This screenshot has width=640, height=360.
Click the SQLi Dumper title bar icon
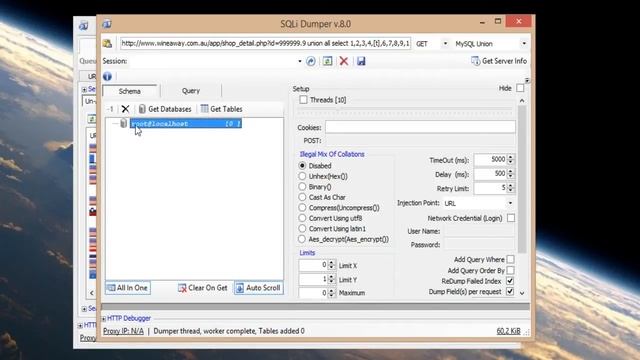click(107, 24)
